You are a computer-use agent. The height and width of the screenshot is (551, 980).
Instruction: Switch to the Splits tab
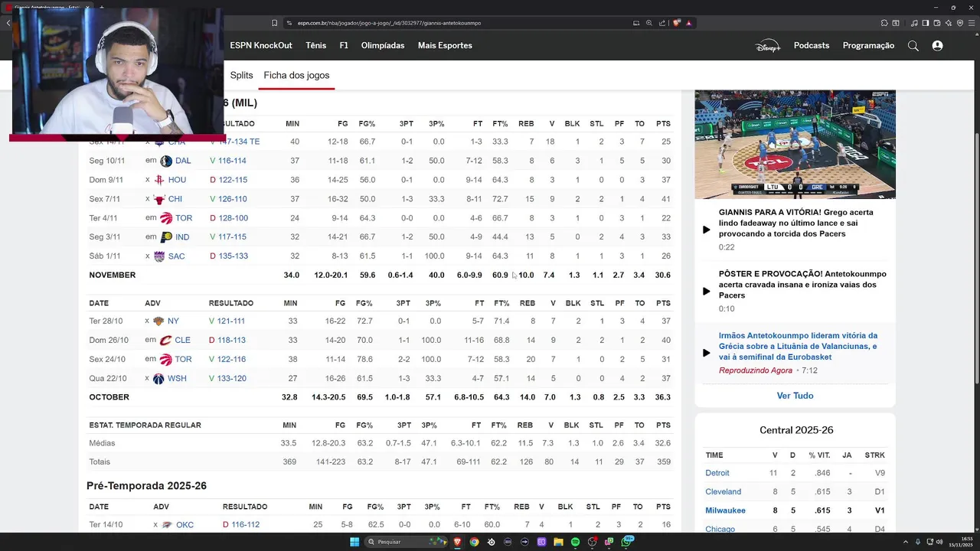point(241,75)
